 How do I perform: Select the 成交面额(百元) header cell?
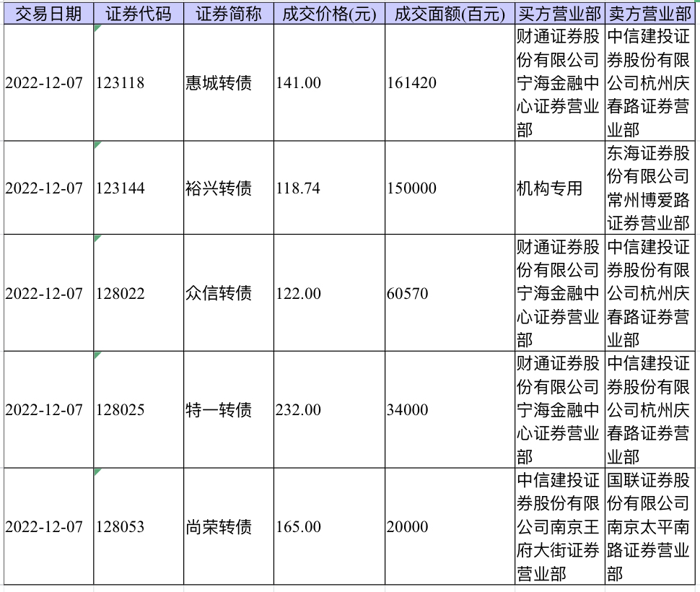tap(450, 14)
